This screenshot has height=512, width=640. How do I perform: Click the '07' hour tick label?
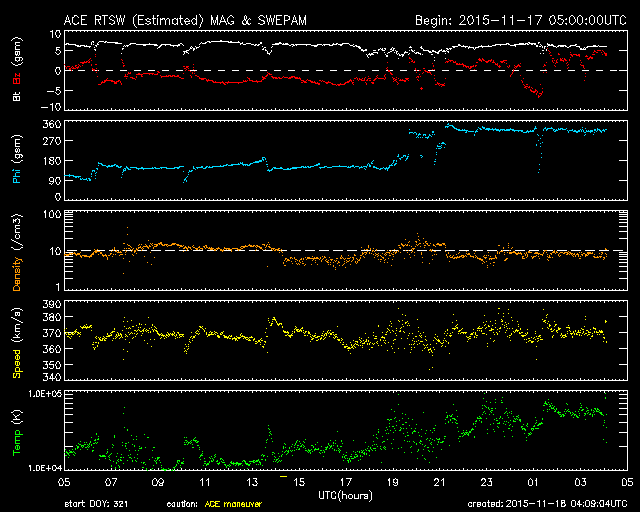pyautogui.click(x=111, y=482)
